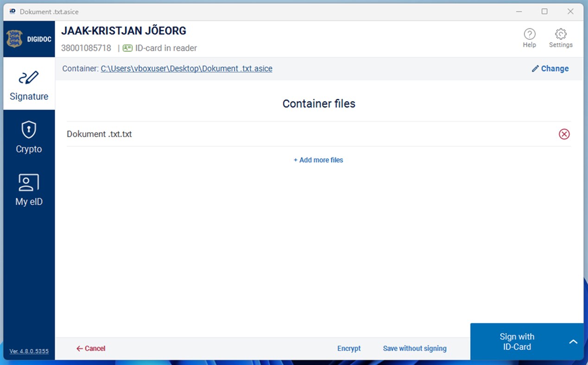Open the container path link

point(186,69)
